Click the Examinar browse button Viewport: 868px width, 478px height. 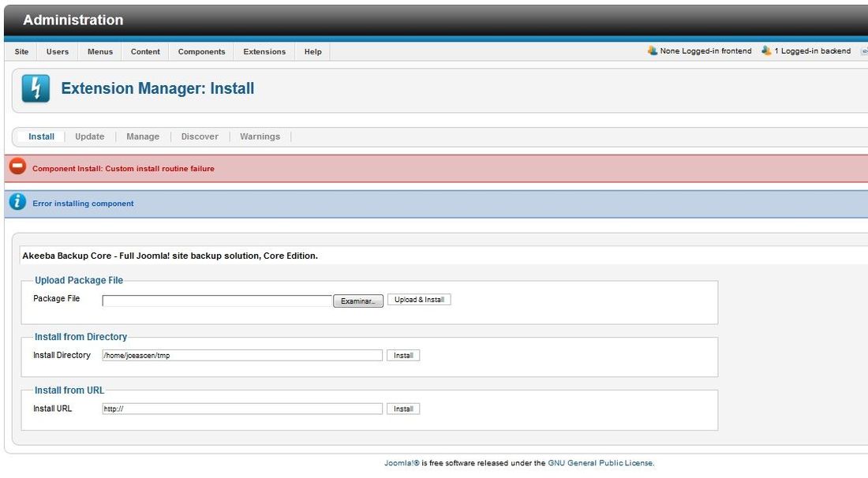pos(358,301)
